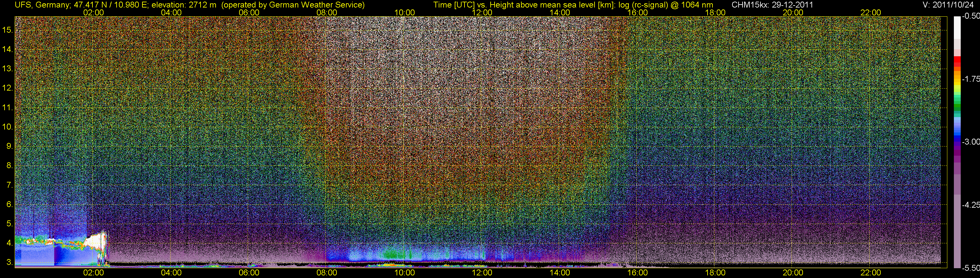
Task: Click the 18:00 label on the bottom time axis
Action: 715,273
